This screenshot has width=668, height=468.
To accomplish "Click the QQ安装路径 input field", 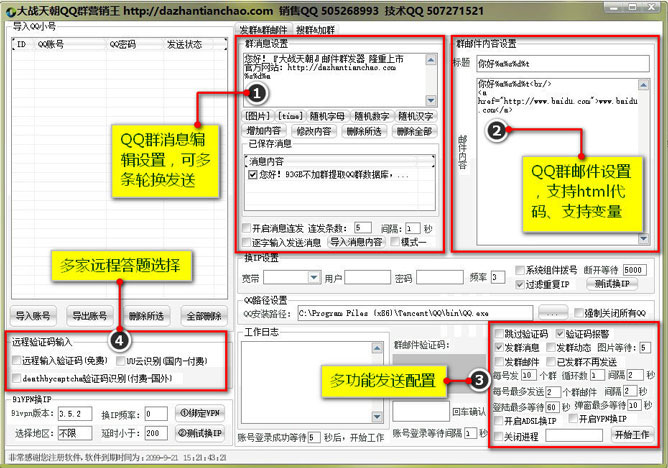I will [415, 313].
